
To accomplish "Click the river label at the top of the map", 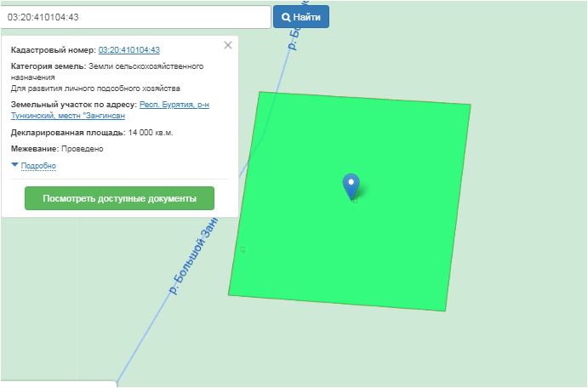I will [x=295, y=34].
